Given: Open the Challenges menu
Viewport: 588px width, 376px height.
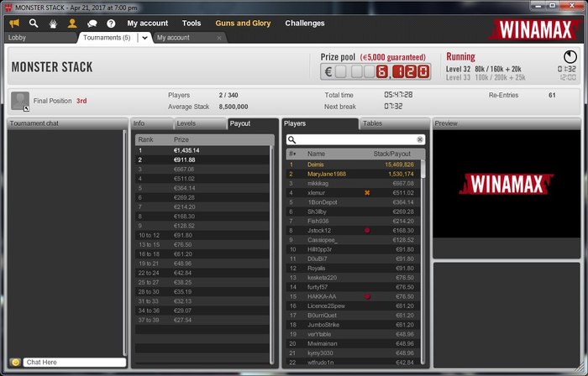Looking at the screenshot, I should pos(304,23).
